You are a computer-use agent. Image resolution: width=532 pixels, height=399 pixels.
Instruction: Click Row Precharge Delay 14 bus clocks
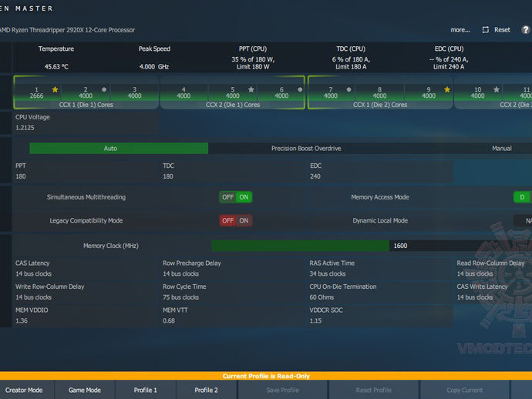(x=181, y=273)
